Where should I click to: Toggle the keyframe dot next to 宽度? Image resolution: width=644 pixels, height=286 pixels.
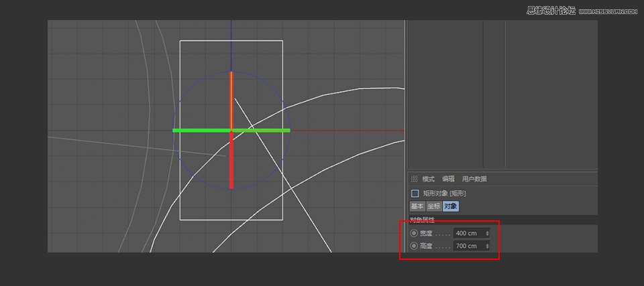pyautogui.click(x=414, y=233)
